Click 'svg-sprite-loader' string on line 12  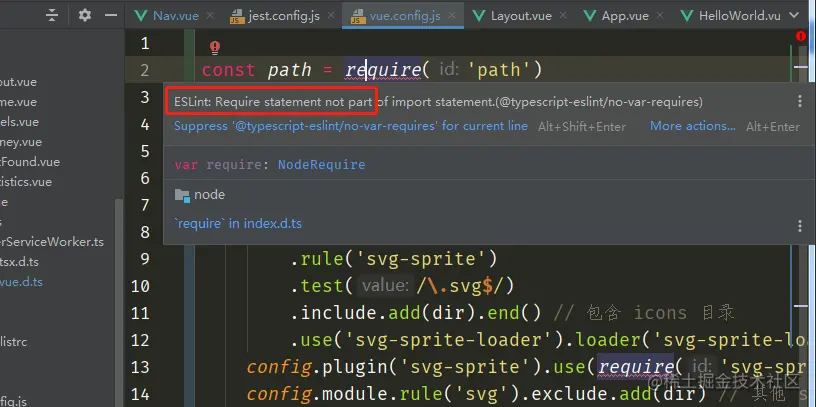[450, 340]
